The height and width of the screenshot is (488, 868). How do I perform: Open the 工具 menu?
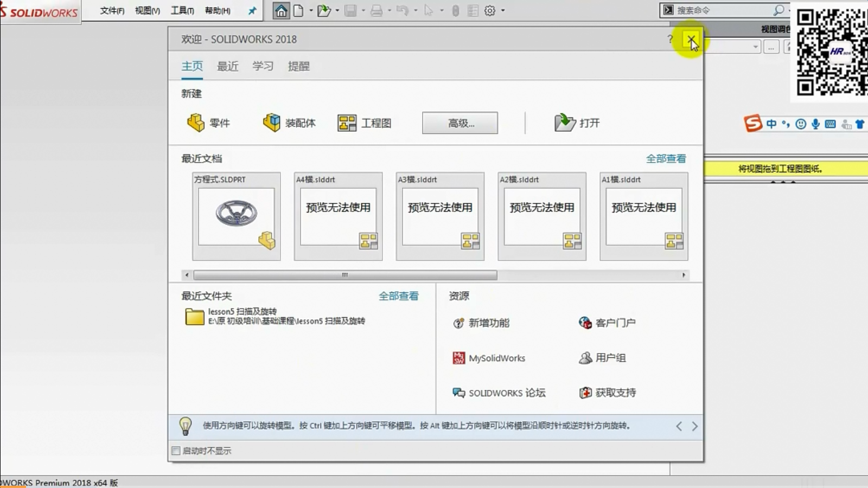point(182,11)
